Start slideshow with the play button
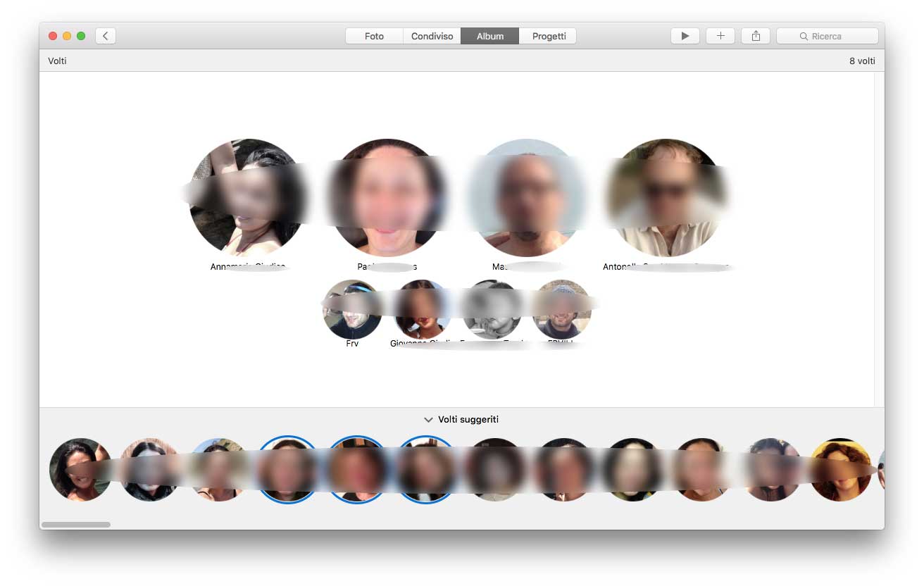The image size is (924, 586). pos(685,36)
